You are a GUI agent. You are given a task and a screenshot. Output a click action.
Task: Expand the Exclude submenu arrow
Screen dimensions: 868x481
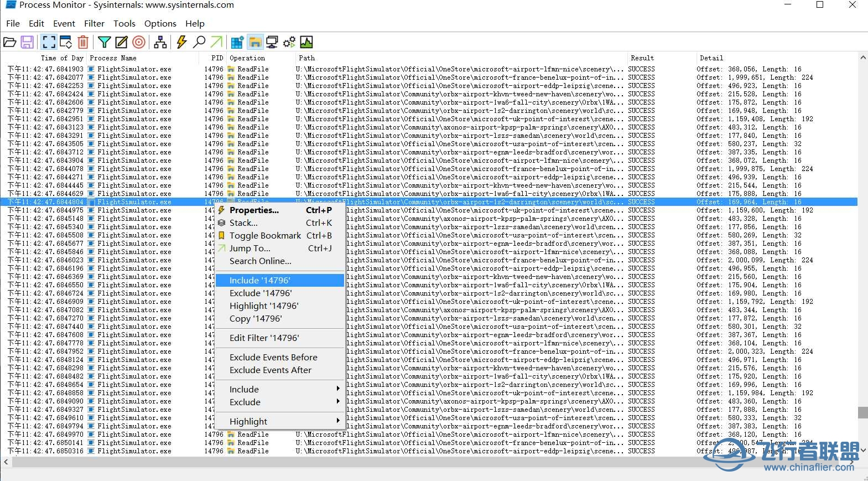tap(337, 402)
